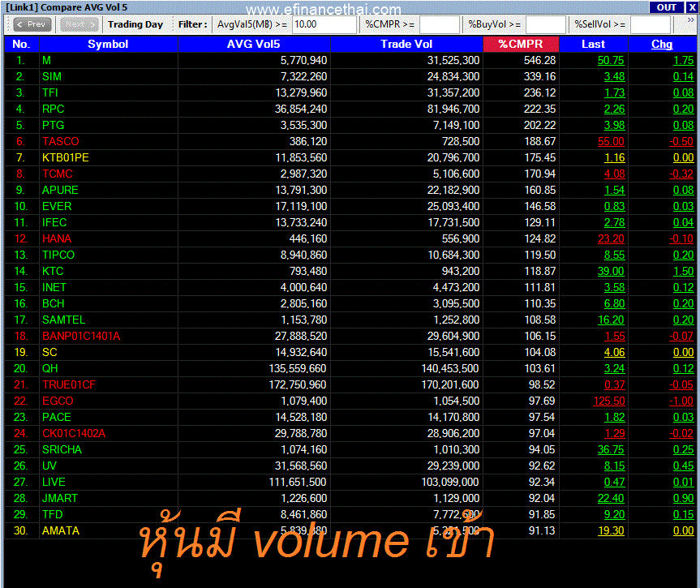The image size is (700, 588).
Task: Expand toolbar overflow chevron
Action: click(x=690, y=20)
